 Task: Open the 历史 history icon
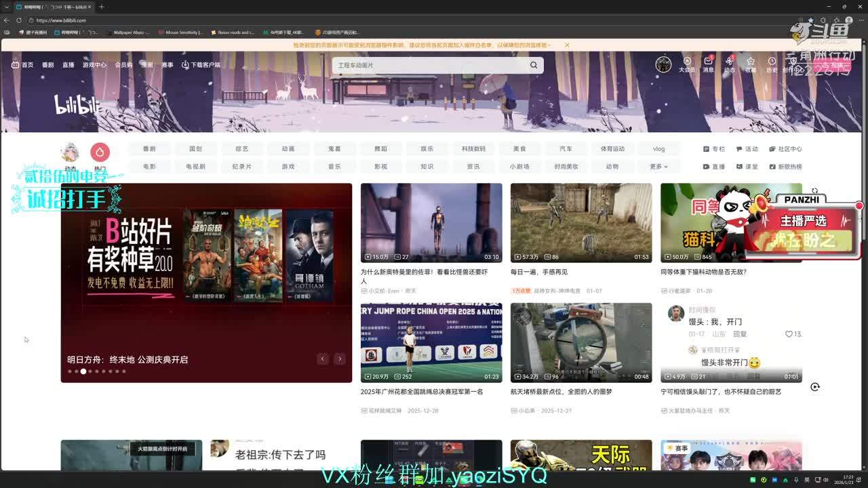point(772,62)
